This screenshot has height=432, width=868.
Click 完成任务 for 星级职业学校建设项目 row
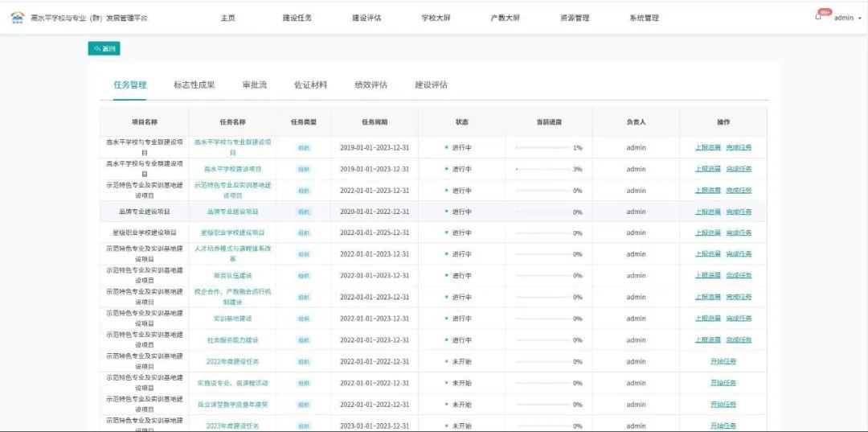[739, 232]
